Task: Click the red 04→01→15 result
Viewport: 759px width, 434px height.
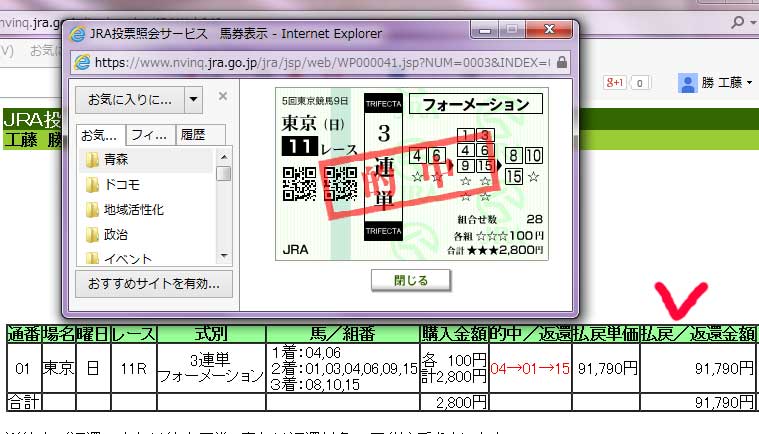Action: click(x=530, y=369)
